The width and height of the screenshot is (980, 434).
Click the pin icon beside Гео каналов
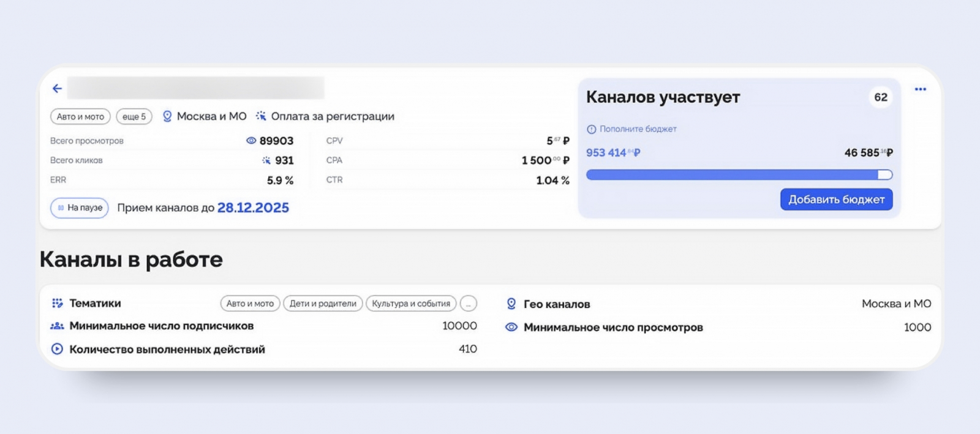[x=511, y=304]
